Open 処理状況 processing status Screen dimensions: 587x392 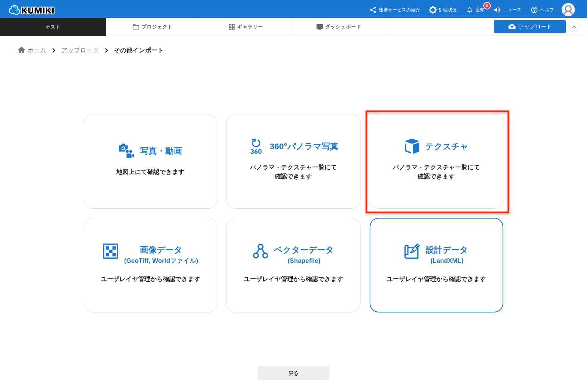tap(443, 10)
